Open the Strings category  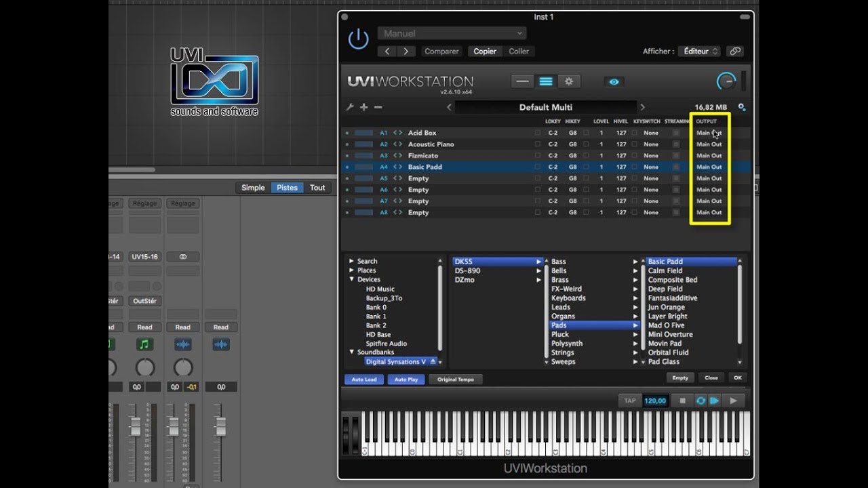(563, 352)
